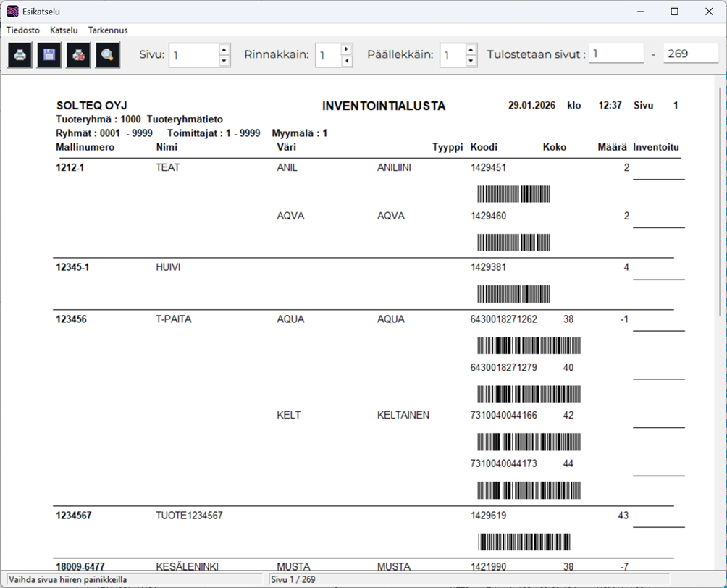Screen dimensions: 727x588
Task: Click the printer settings icon
Action: click(78, 55)
